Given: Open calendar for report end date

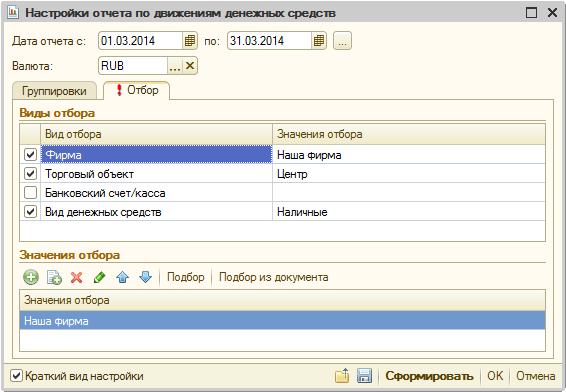Looking at the screenshot, I should click(319, 41).
